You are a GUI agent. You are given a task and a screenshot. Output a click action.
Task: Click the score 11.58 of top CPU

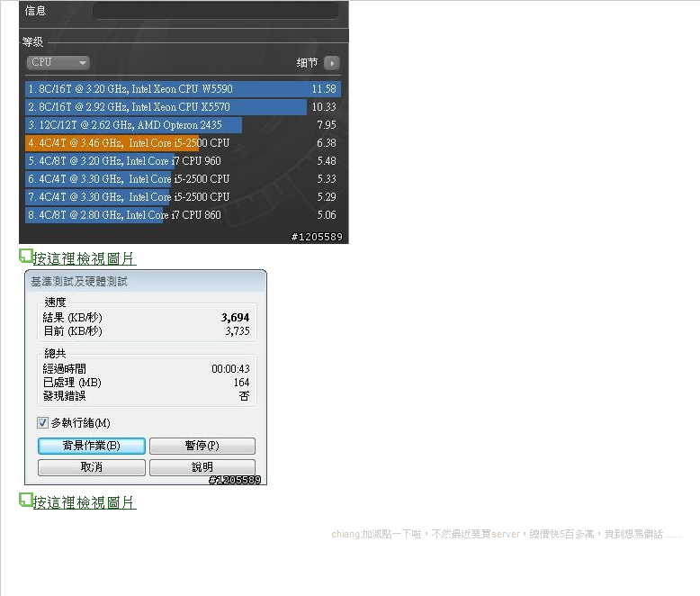[x=324, y=89]
